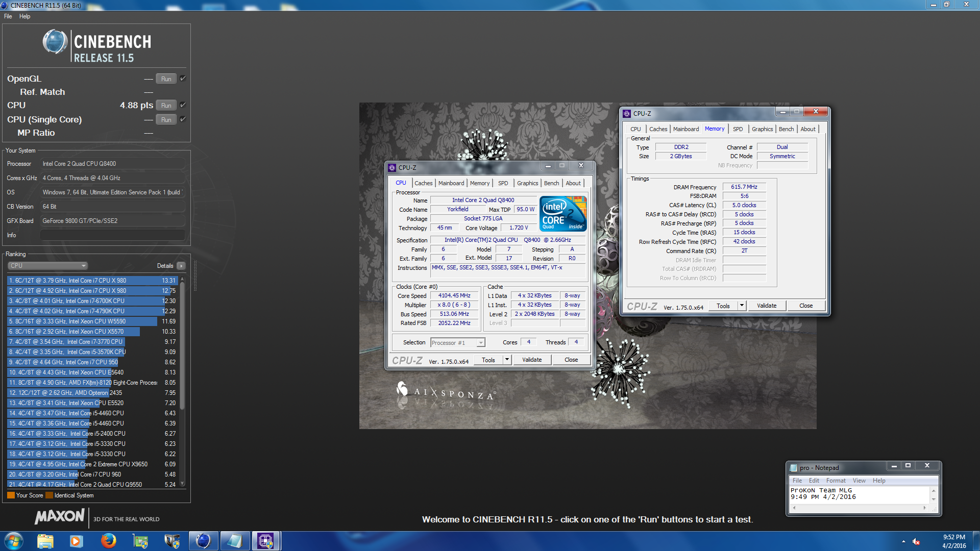Click Validate in CPU-Z Memory window

tap(767, 306)
